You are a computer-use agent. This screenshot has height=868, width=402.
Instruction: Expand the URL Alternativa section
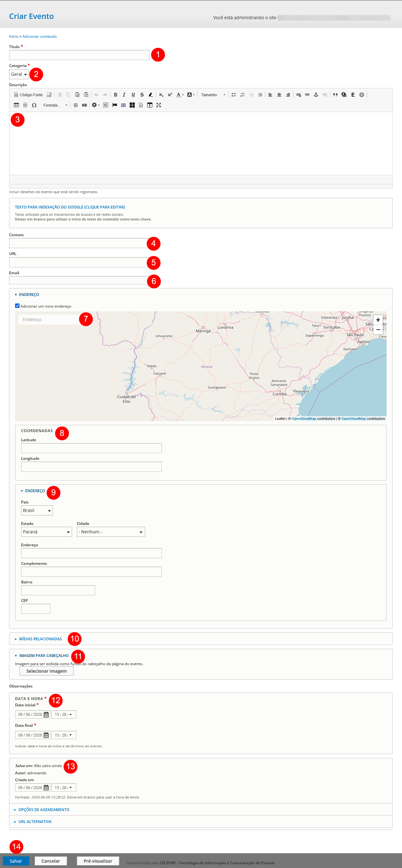pos(35,821)
